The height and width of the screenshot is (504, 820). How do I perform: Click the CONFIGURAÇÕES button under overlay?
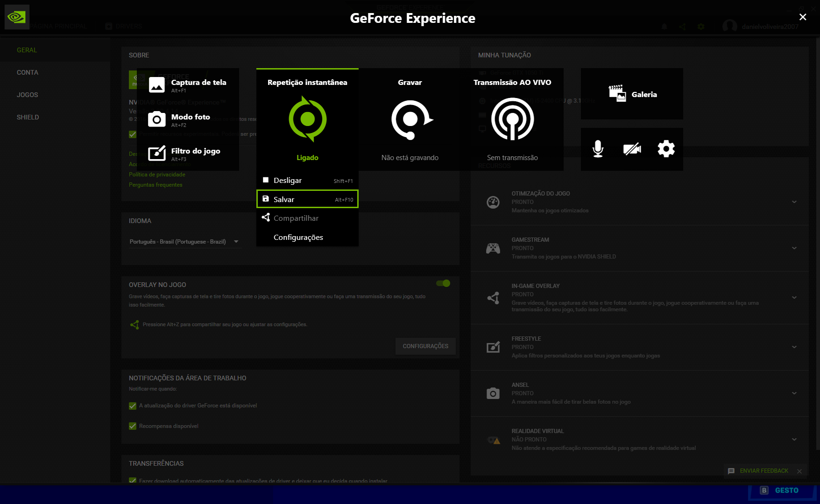tap(425, 346)
